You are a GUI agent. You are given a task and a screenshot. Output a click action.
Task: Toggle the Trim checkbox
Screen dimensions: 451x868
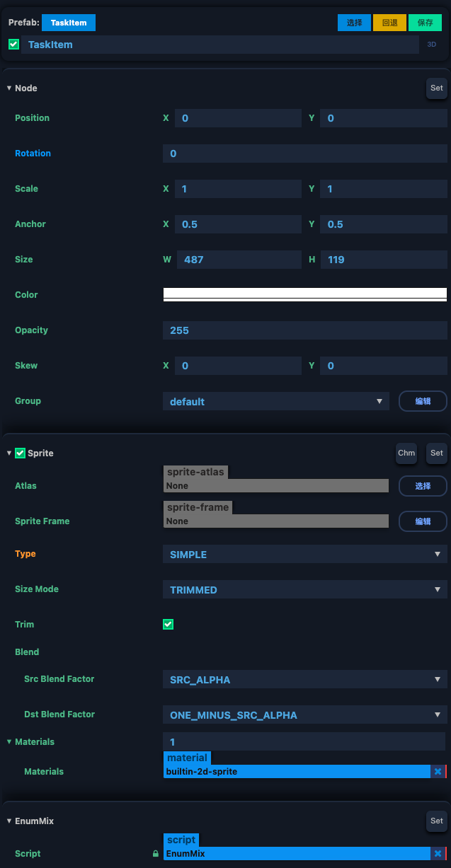168,624
